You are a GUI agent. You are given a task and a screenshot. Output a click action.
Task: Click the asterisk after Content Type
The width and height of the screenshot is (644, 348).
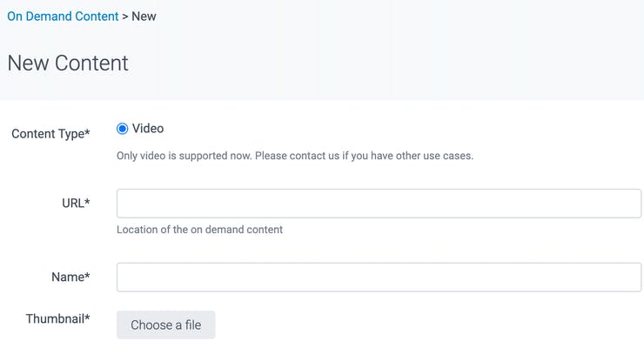87,132
